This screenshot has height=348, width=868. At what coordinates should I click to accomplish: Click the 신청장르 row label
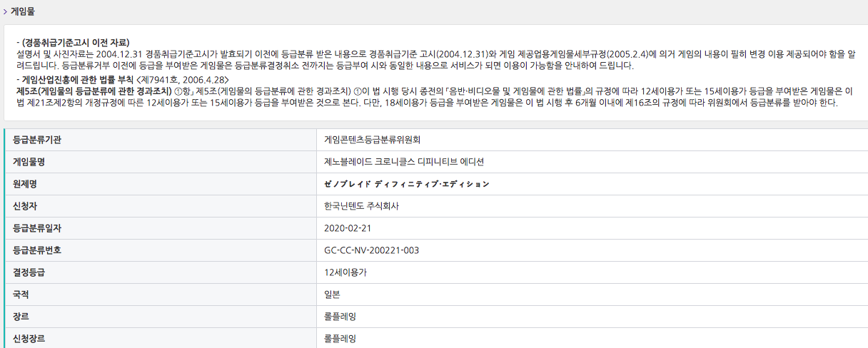29,339
